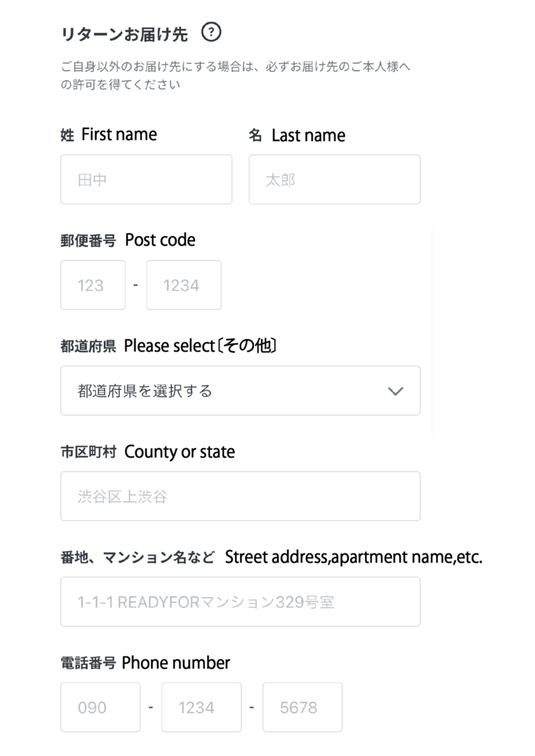
Task: Click the Street address apartment name field
Action: (240, 601)
